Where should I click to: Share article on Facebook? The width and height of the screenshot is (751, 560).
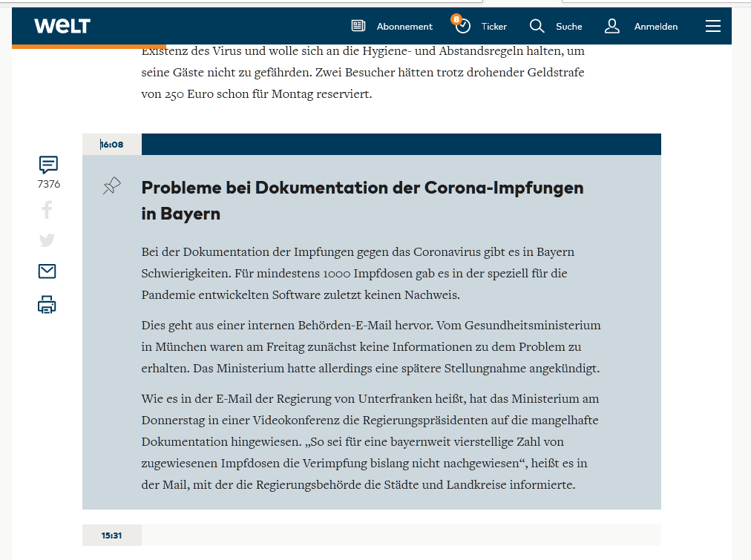(47, 210)
